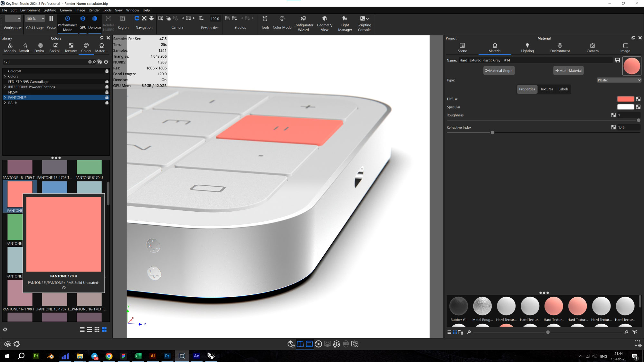Switch to the Labels properties tab
The image size is (644, 362).
point(563,89)
